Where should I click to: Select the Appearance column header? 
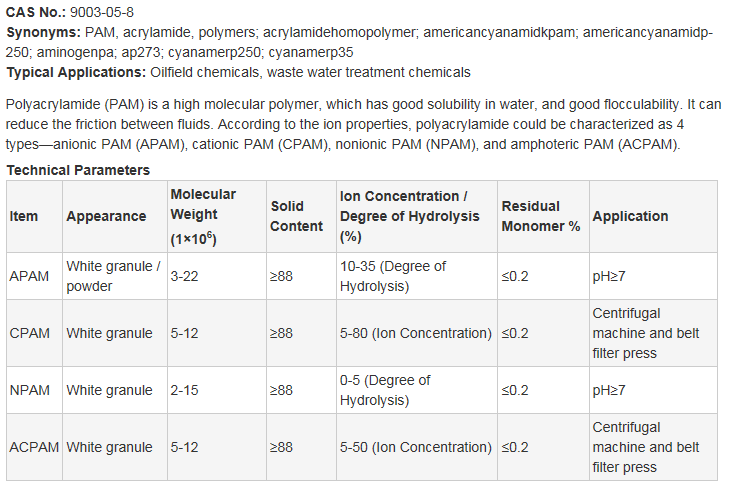(x=115, y=216)
